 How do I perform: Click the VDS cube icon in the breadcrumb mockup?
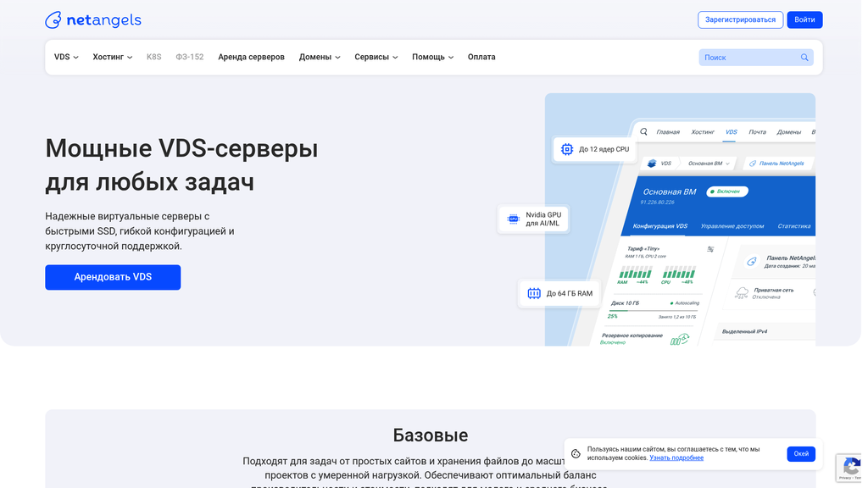[x=653, y=164]
